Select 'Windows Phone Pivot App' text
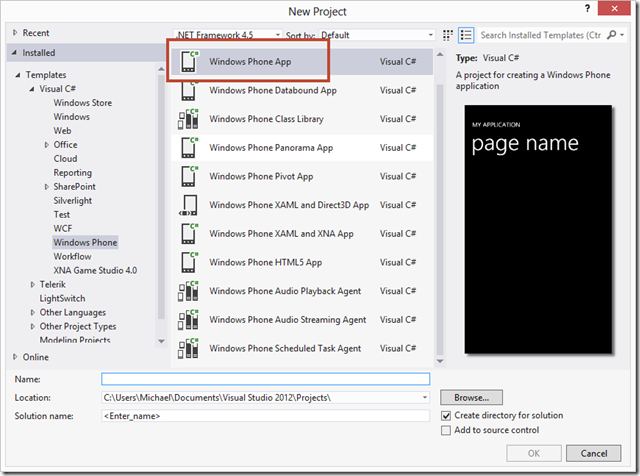The width and height of the screenshot is (640, 476). [261, 176]
